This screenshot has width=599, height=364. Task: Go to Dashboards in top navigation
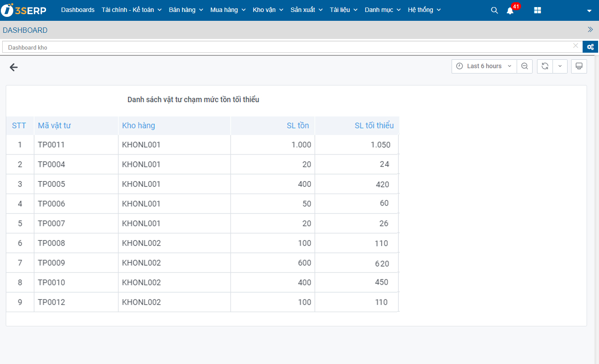pos(77,10)
